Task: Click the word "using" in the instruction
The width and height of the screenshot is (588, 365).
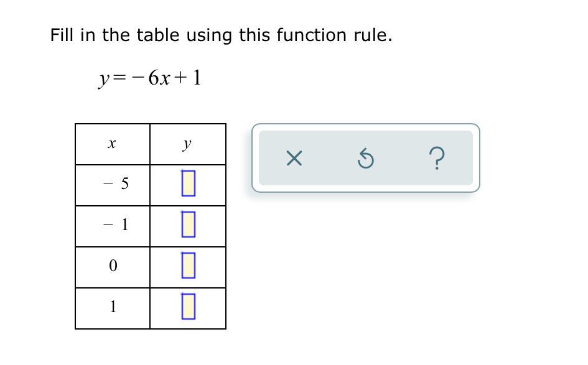Action: (210, 36)
